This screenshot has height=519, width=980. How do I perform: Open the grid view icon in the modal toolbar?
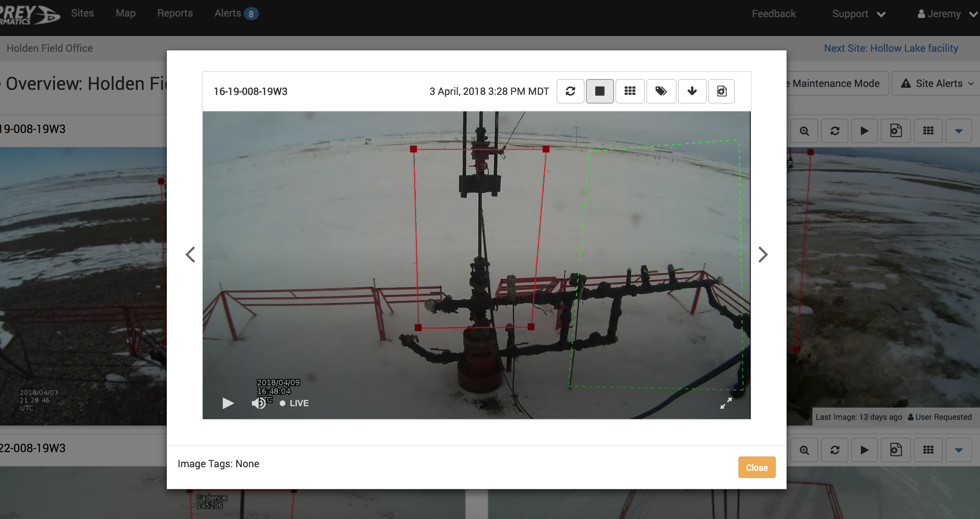tap(630, 91)
